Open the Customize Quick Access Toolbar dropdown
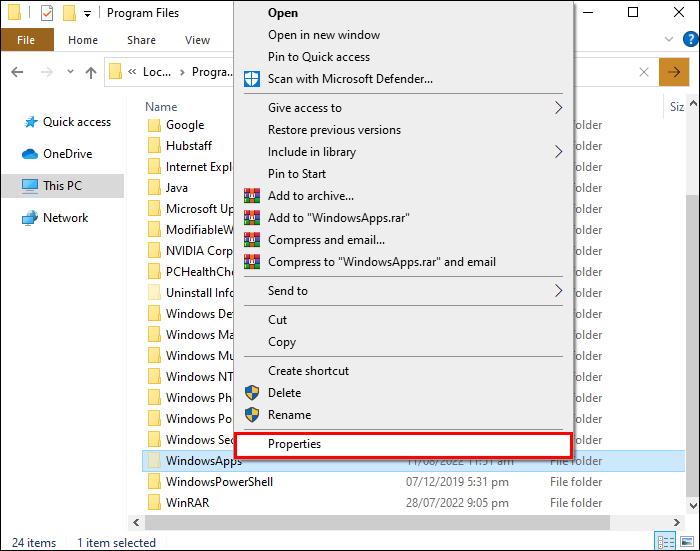700x551 pixels. (x=88, y=14)
